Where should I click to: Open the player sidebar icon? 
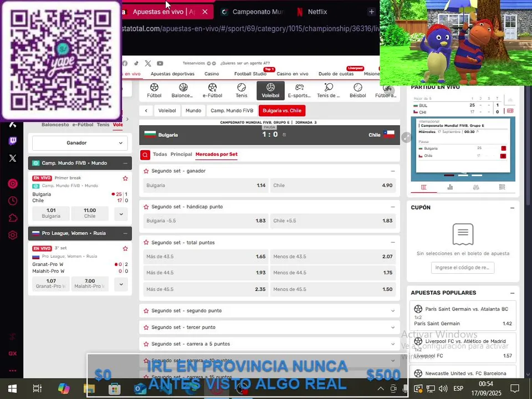click(x=13, y=183)
